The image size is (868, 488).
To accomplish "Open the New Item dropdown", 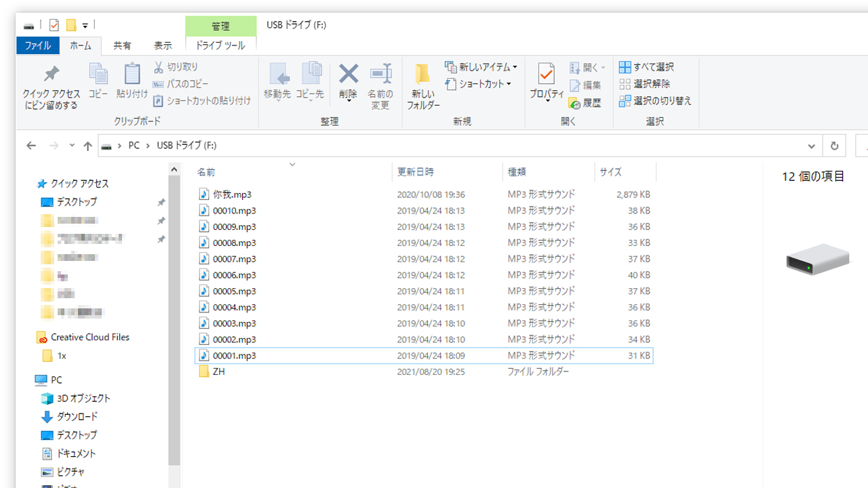I will pyautogui.click(x=481, y=67).
